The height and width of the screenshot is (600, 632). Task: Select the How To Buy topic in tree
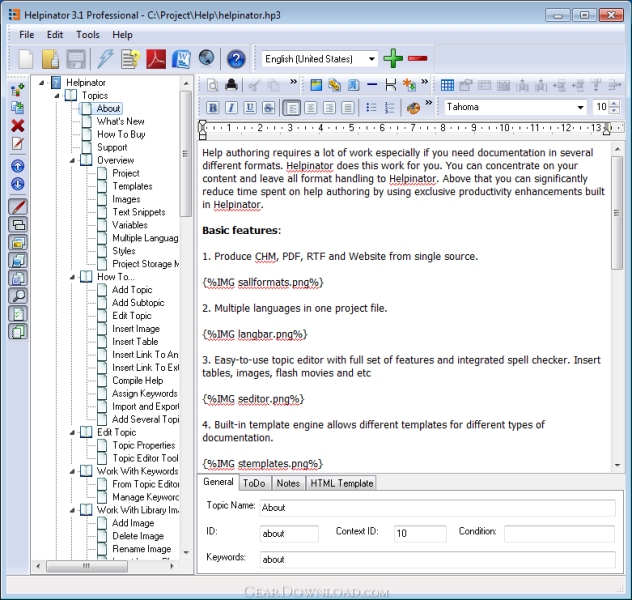(x=121, y=134)
